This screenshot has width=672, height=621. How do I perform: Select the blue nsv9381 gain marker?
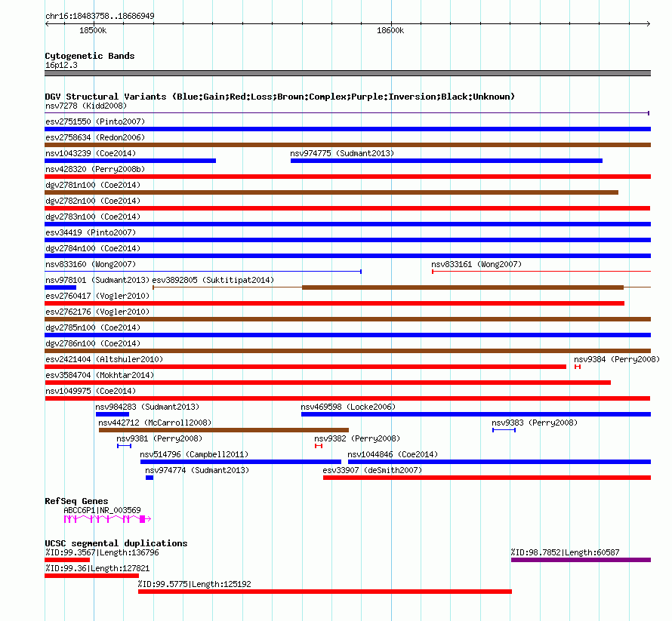[x=125, y=446]
